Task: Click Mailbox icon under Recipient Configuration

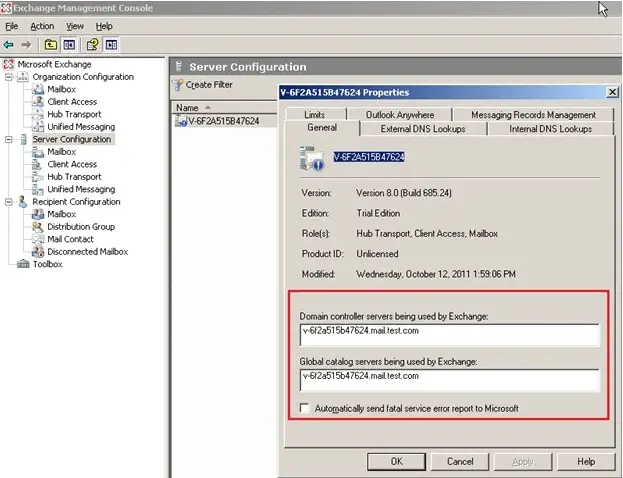Action: click(38, 214)
